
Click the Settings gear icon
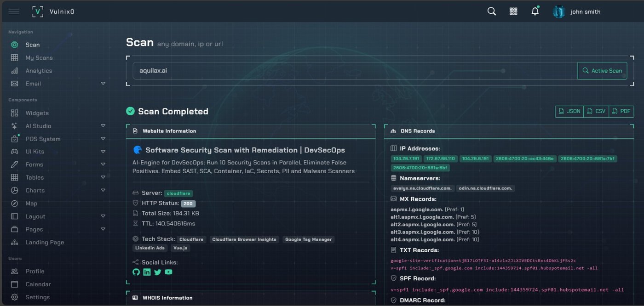[15, 297]
